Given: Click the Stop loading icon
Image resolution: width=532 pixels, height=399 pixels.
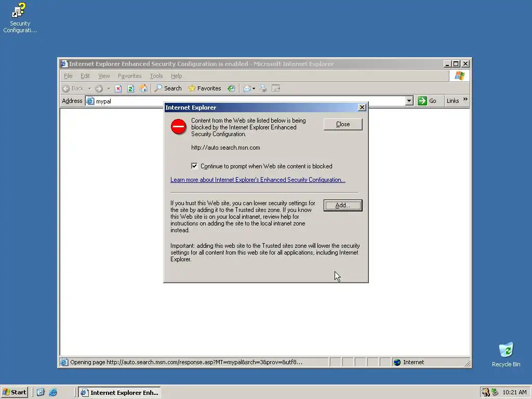Looking at the screenshot, I should point(118,88).
